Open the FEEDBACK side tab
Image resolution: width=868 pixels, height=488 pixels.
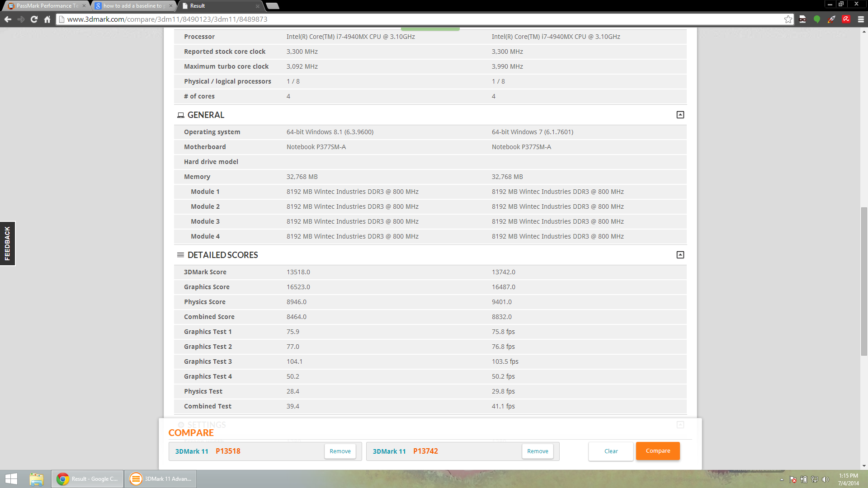[7, 243]
